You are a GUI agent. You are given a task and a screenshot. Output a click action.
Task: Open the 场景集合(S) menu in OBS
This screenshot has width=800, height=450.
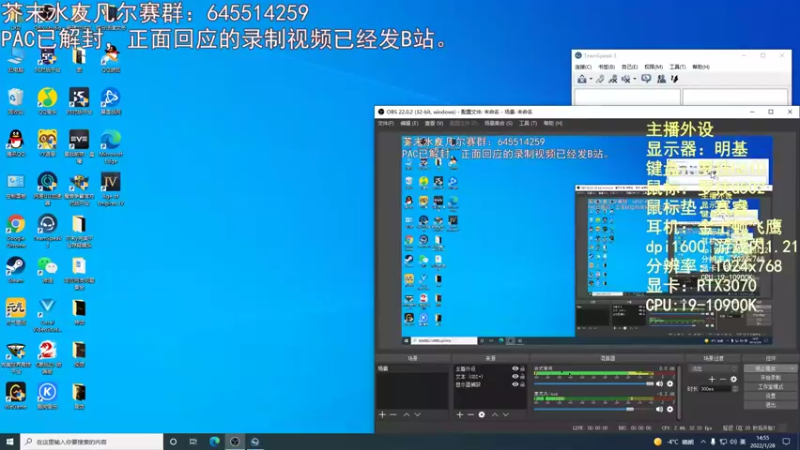click(x=498, y=123)
